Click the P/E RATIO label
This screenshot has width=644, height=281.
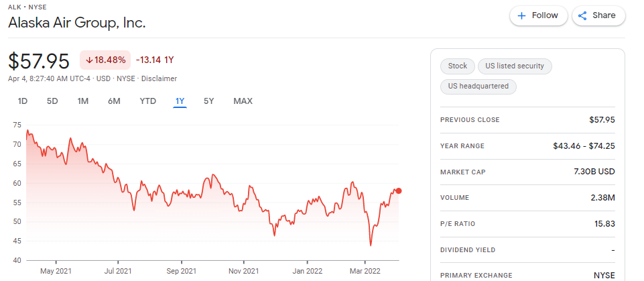[x=458, y=224]
